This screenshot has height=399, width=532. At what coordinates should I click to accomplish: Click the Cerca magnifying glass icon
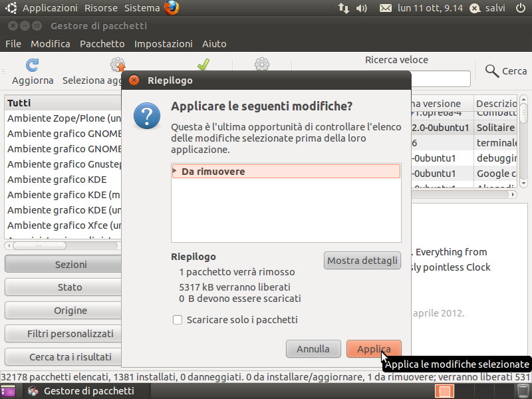[x=491, y=71]
